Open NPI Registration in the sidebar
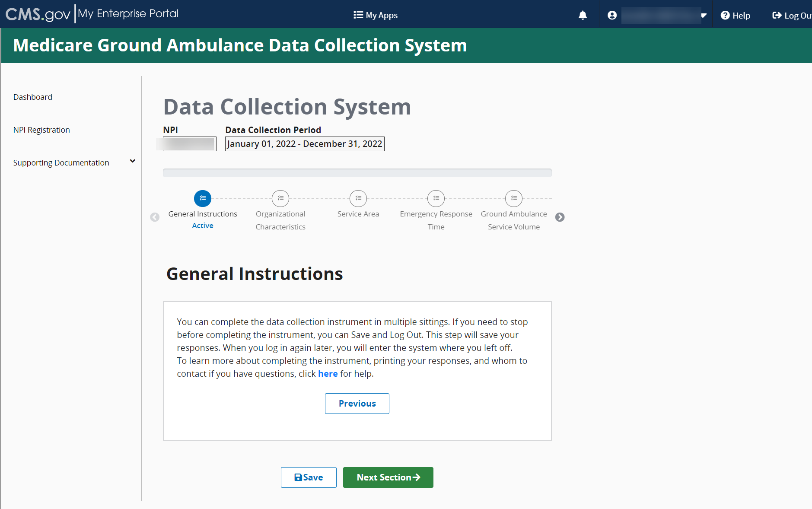812x509 pixels. point(41,130)
